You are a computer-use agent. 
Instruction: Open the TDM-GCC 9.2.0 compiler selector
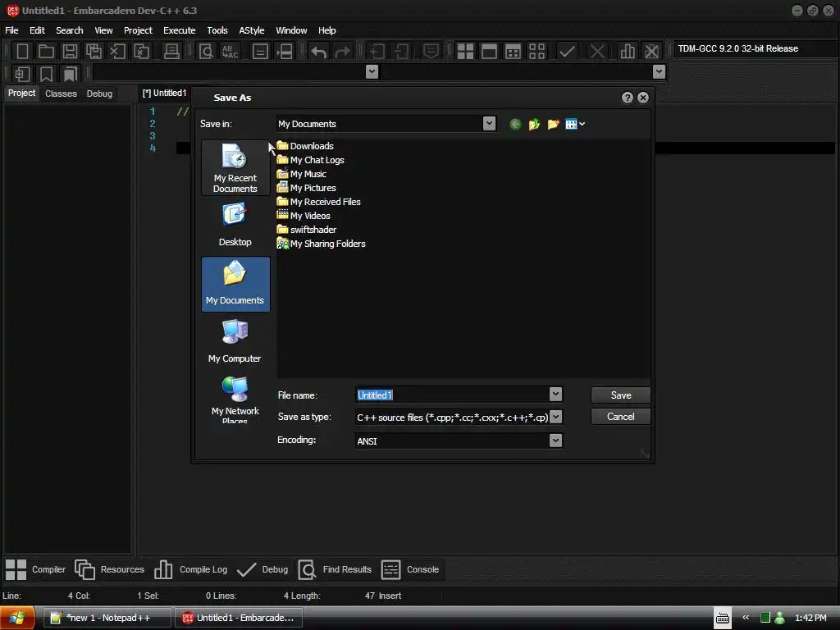[x=756, y=48]
